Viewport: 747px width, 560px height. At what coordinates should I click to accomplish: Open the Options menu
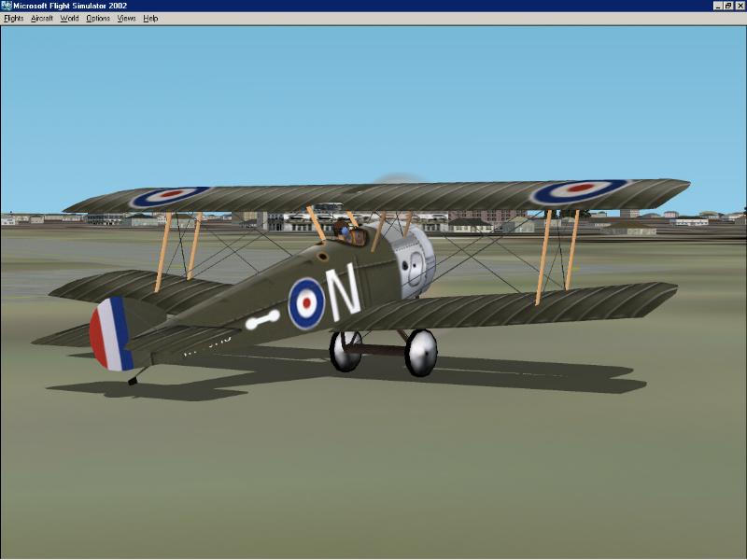tap(98, 19)
